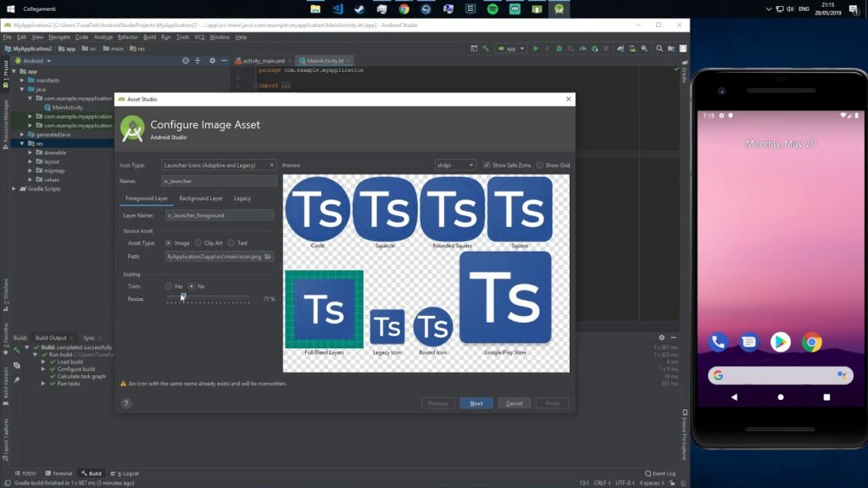Open the AVD Manager icon
Screen dimensions: 868x488
632,48
